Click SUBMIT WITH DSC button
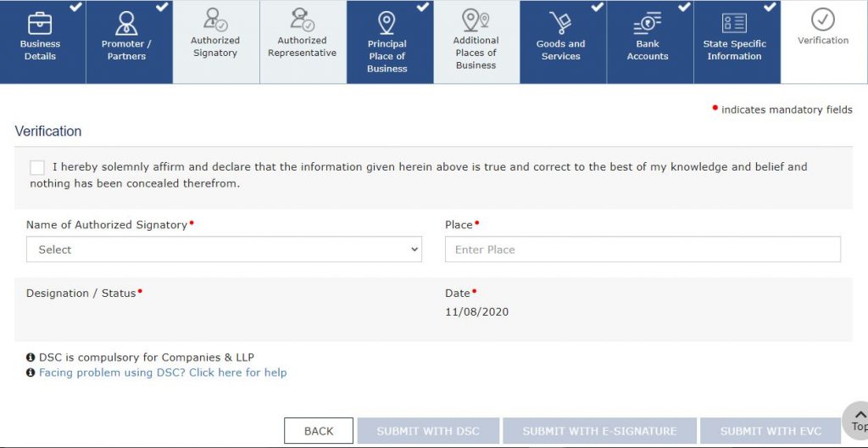The height and width of the screenshot is (448, 868). point(428,431)
